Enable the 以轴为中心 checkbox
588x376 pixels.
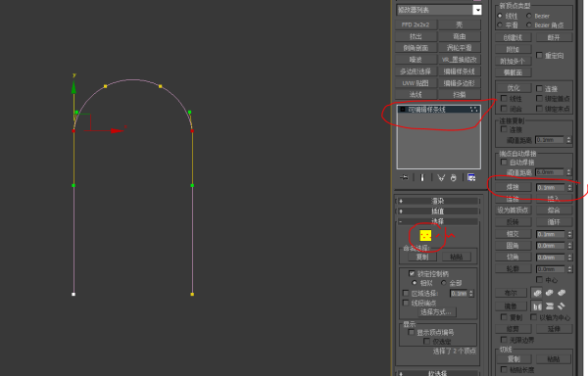[534, 317]
